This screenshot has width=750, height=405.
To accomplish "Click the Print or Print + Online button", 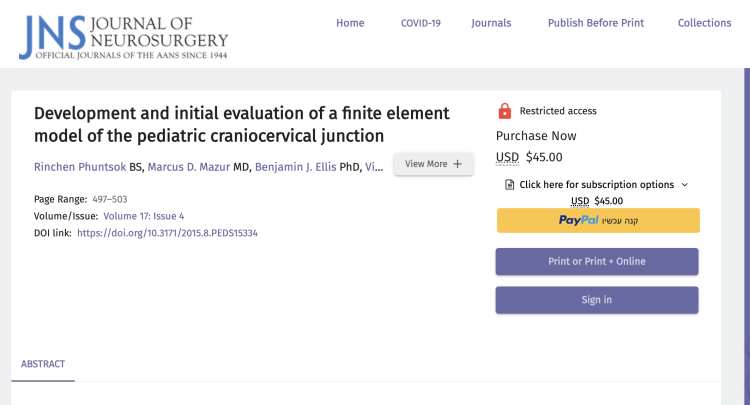I will [x=597, y=261].
